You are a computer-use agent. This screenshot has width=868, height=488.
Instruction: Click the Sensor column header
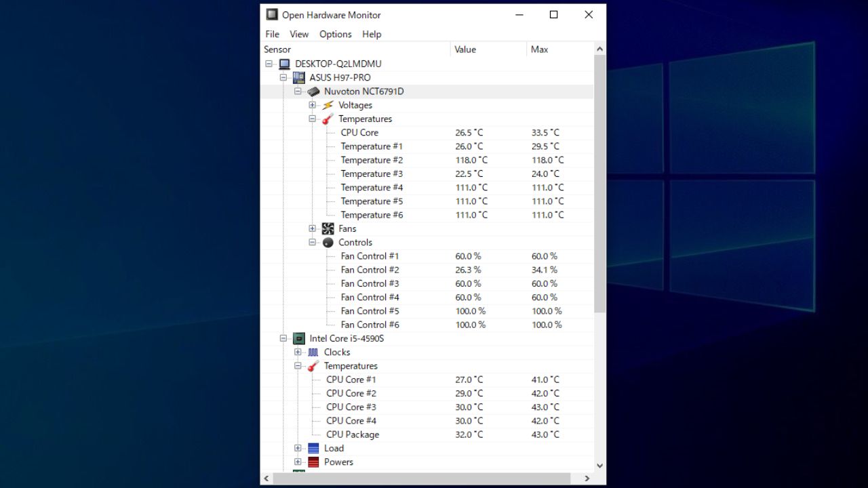[355, 49]
